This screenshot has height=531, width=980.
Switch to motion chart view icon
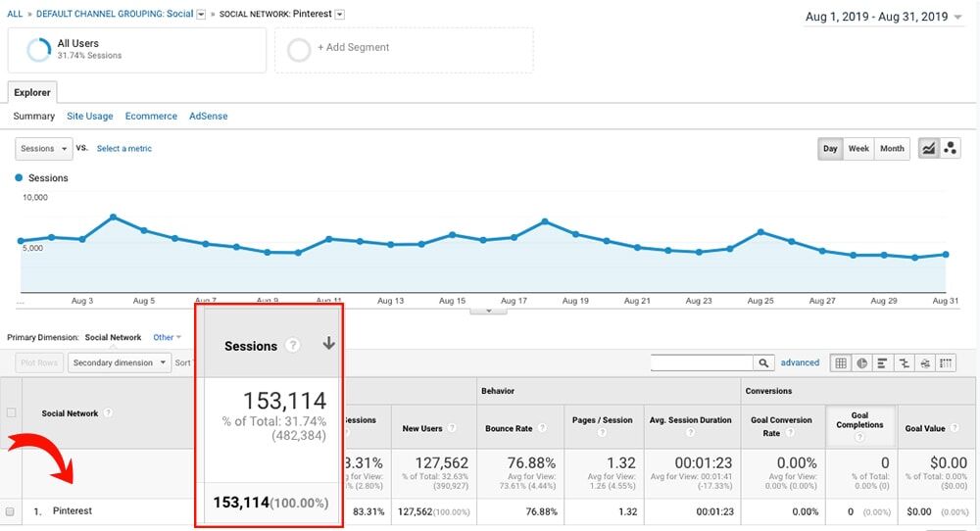pyautogui.click(x=950, y=148)
